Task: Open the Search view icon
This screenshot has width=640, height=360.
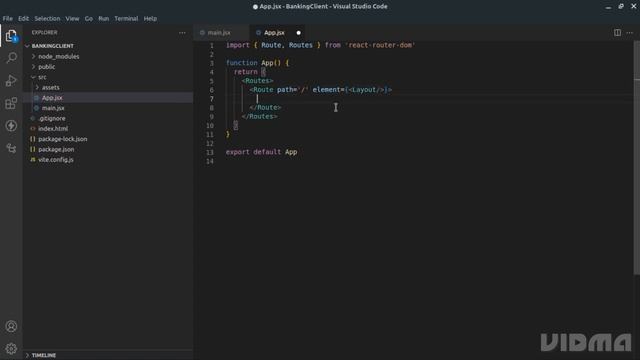Action: 11,58
